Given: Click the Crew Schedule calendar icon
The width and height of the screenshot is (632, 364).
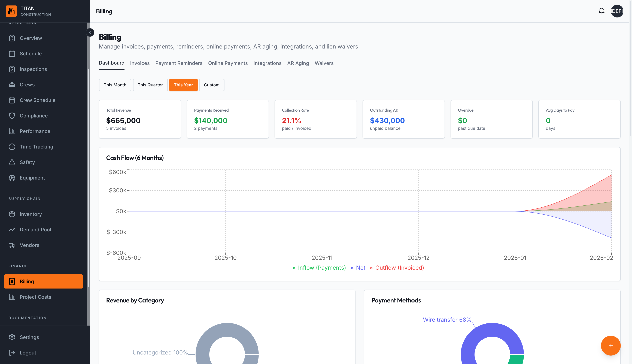Looking at the screenshot, I should click(x=12, y=100).
